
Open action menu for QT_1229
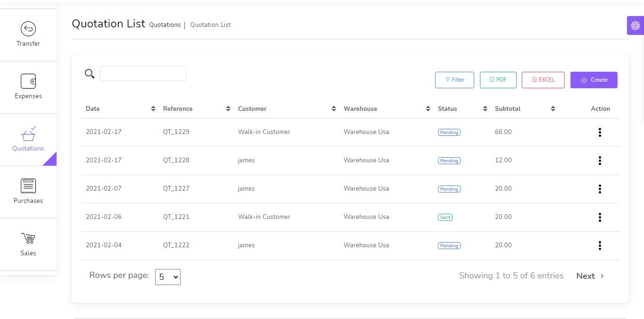click(600, 133)
